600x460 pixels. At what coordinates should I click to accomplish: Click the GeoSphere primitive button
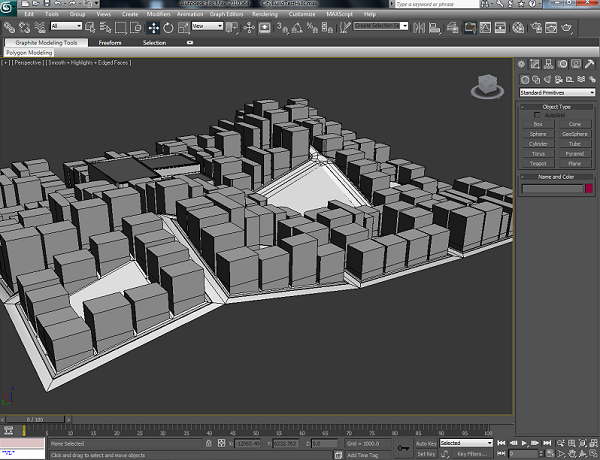[575, 133]
